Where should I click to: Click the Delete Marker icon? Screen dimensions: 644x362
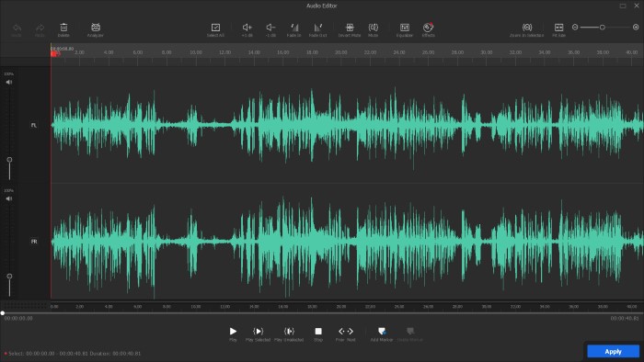click(x=410, y=332)
